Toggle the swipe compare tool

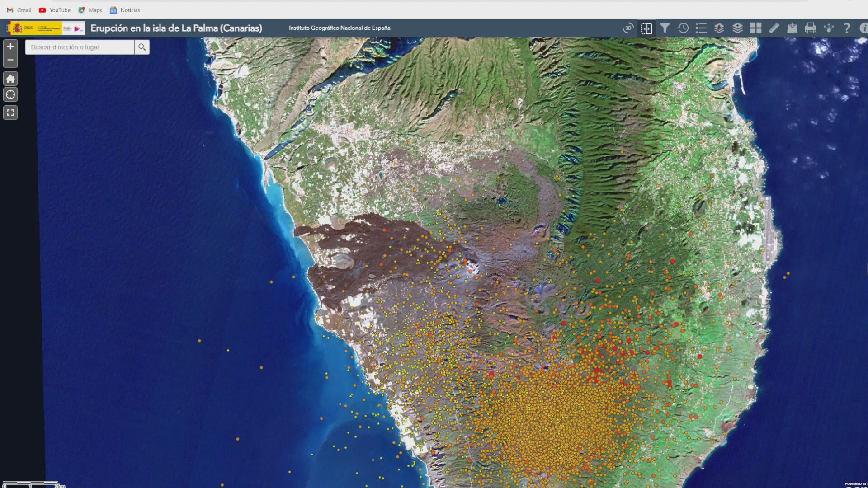coord(646,28)
